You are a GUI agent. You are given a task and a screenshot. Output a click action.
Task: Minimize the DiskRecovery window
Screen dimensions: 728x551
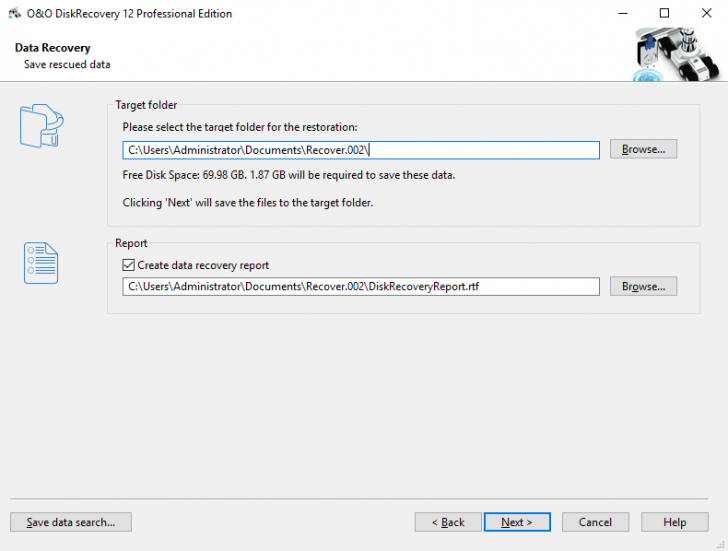(x=623, y=13)
